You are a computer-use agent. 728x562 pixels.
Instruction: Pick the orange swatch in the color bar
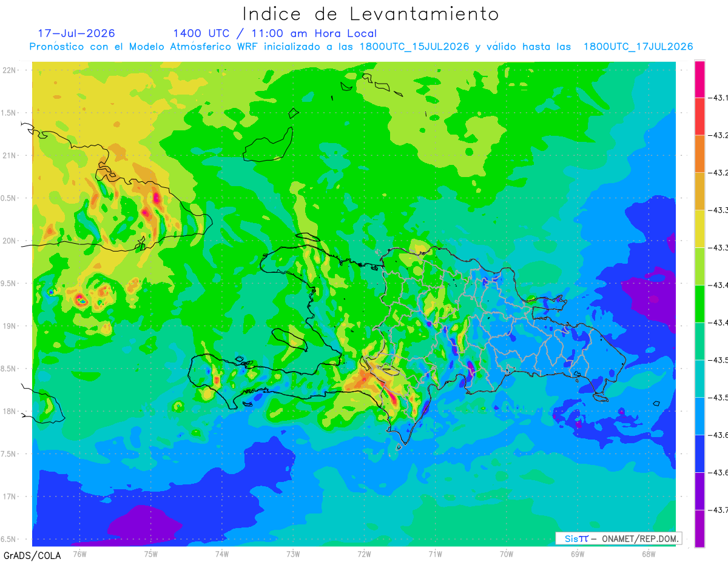(x=699, y=154)
